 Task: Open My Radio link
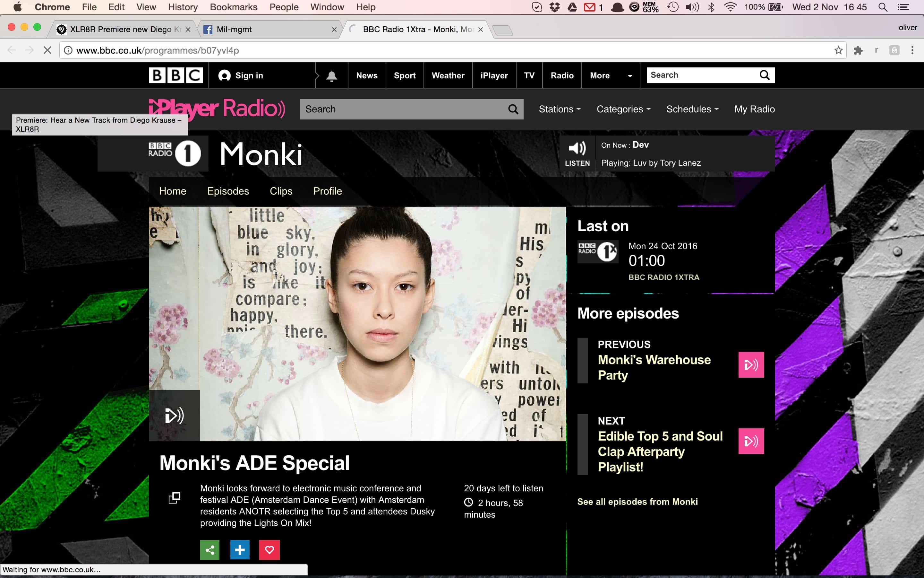pos(755,109)
